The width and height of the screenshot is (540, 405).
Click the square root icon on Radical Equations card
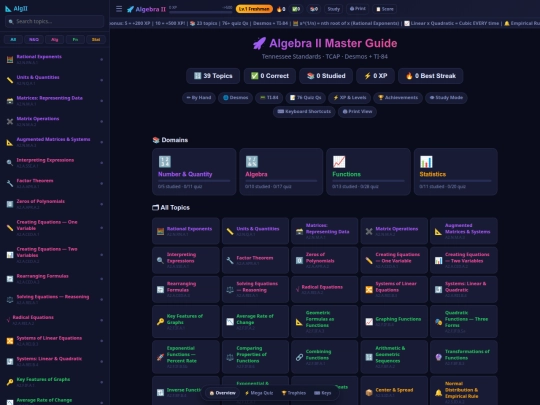(297, 290)
